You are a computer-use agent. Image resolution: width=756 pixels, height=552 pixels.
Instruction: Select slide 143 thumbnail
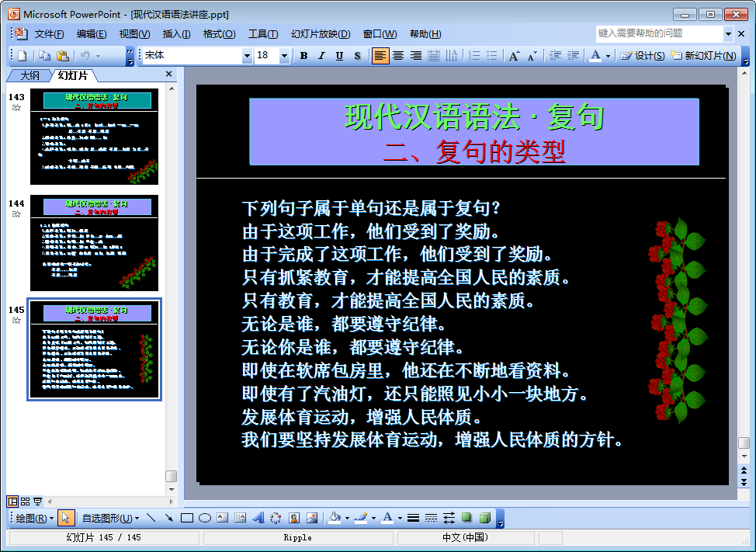click(94, 137)
